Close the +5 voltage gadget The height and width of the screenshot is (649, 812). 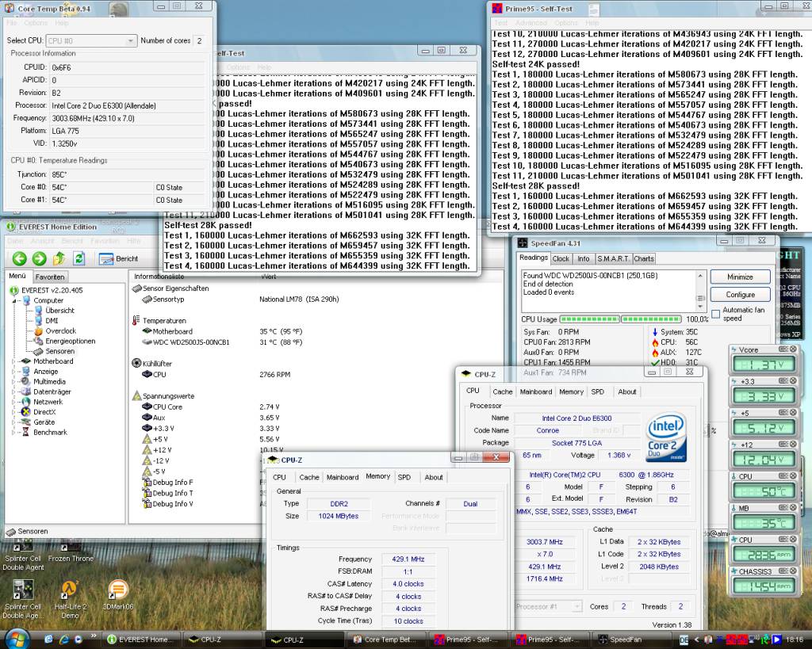[x=793, y=413]
